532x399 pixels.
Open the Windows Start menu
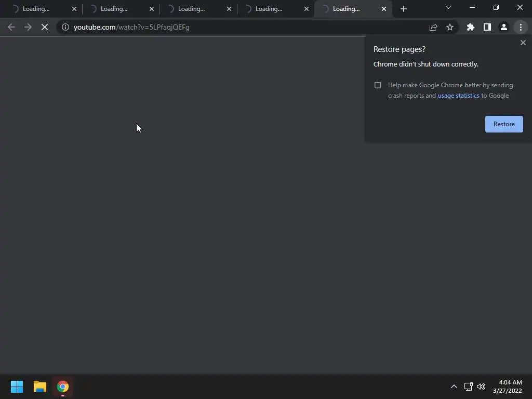(17, 387)
